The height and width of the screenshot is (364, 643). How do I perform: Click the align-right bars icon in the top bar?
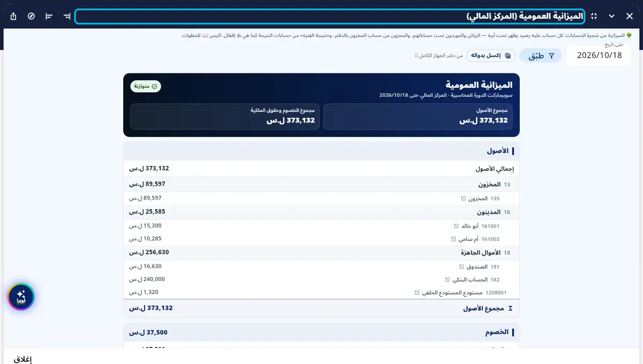(66, 17)
